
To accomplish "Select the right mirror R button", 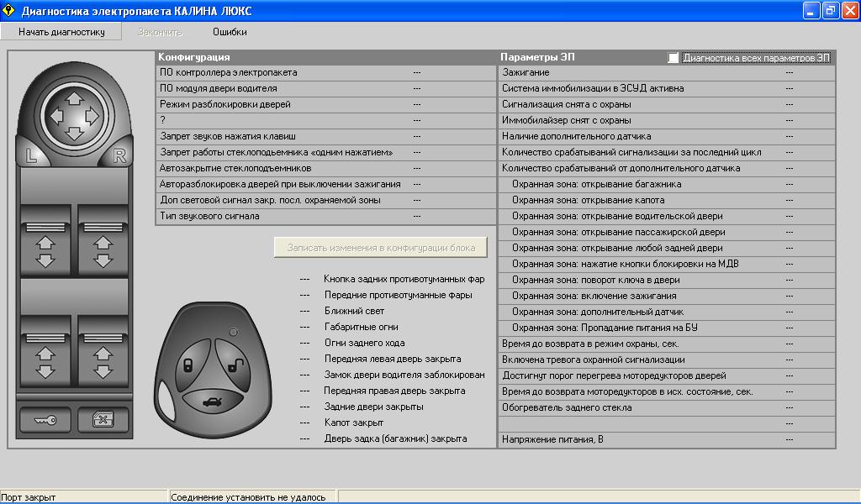I will coord(119,155).
